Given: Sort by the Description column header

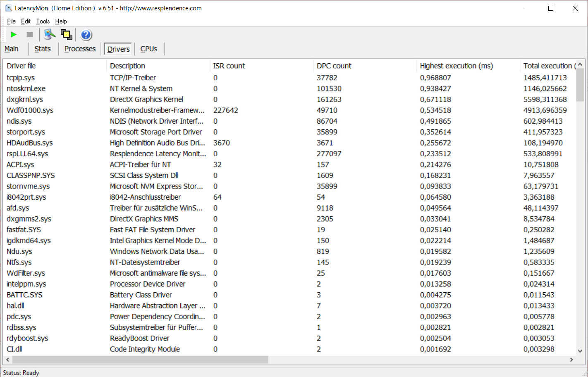Looking at the screenshot, I should [x=158, y=66].
